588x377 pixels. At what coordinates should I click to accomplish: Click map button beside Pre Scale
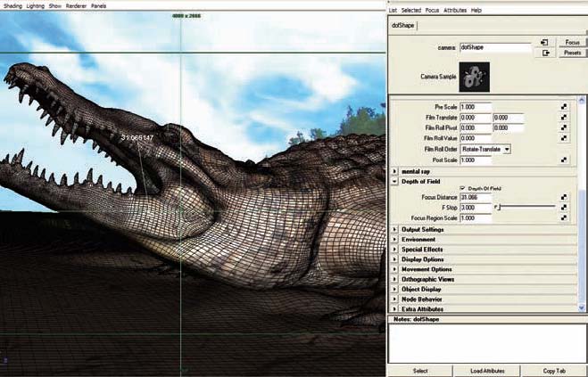pyautogui.click(x=564, y=107)
